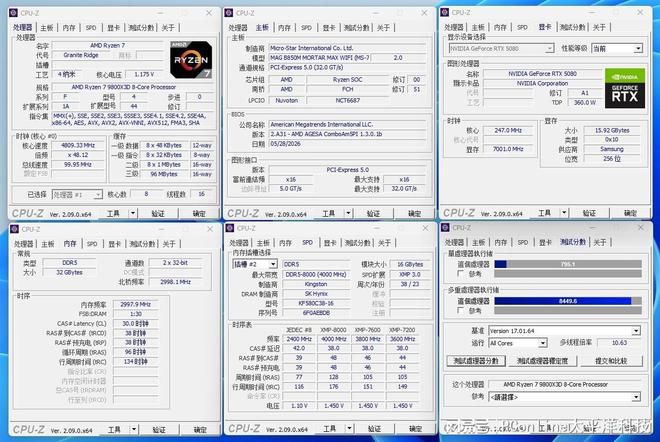
Task: Click the CPU-Z title icon in the memory window
Action: coord(15,229)
